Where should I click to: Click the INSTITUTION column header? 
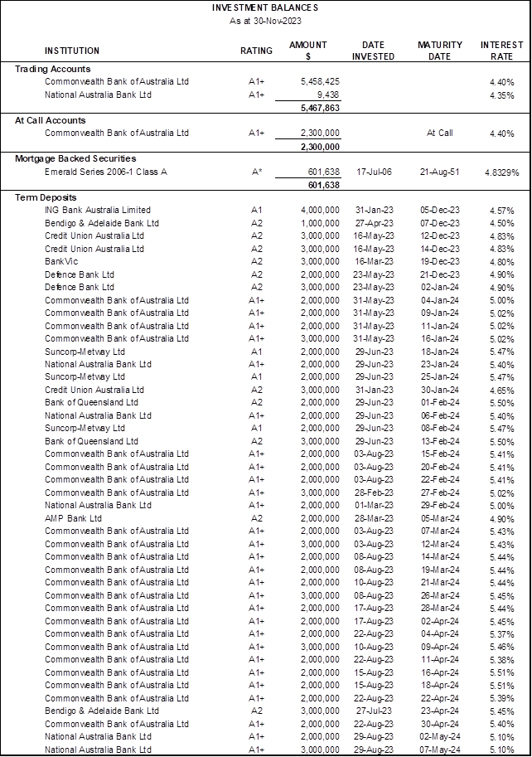pyautogui.click(x=72, y=51)
